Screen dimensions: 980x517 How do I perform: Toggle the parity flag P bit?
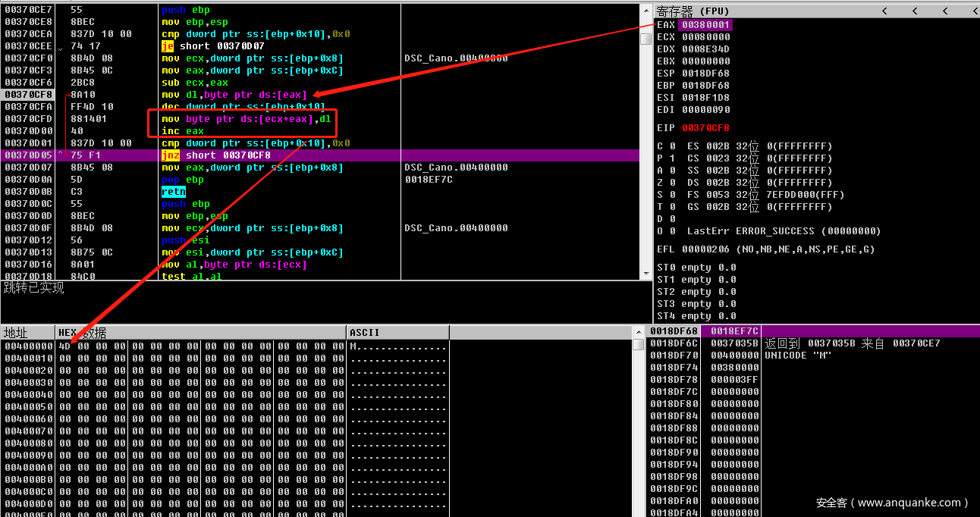(x=672, y=158)
